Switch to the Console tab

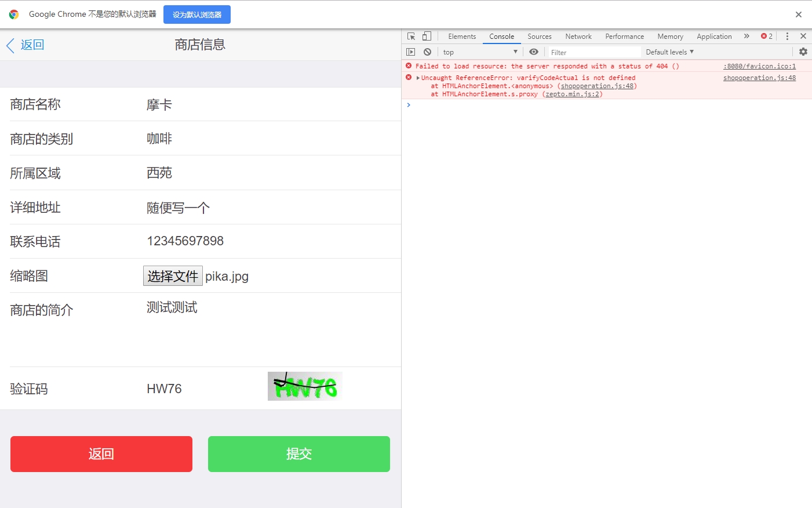[501, 37]
